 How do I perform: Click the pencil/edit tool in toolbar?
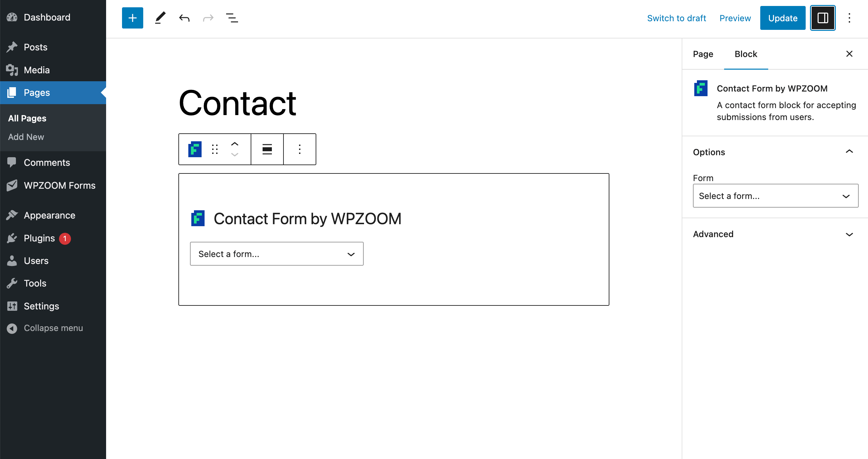159,18
